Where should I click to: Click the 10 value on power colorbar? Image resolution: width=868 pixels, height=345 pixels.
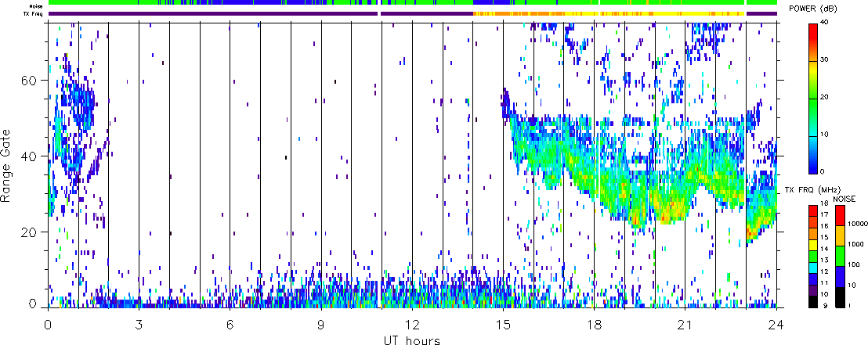pyautogui.click(x=823, y=135)
